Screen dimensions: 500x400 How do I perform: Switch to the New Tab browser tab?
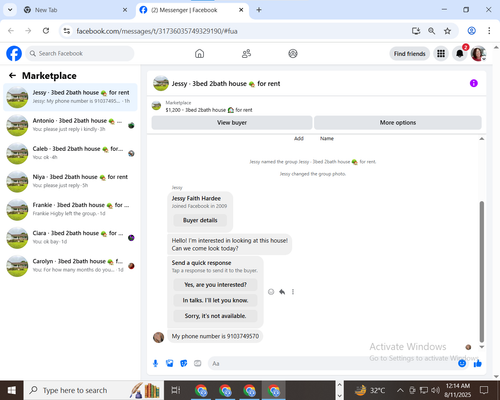75,10
